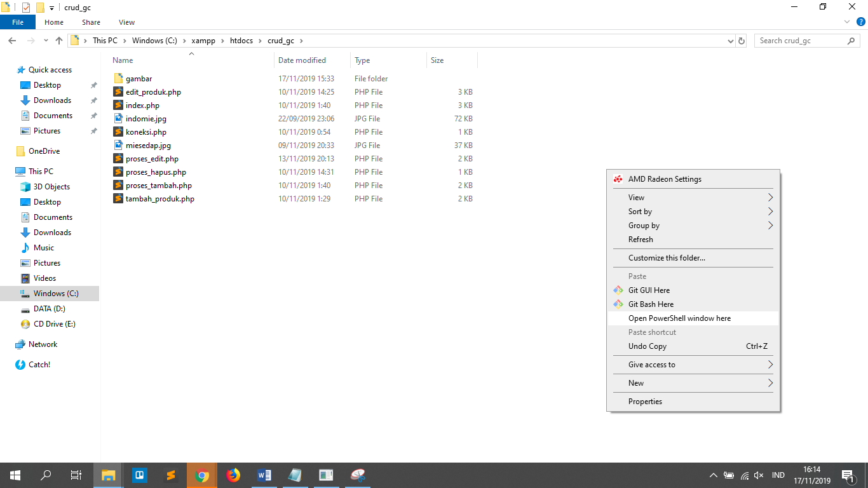The width and height of the screenshot is (868, 488).
Task: Choose Open PowerShell window here
Action: pos(679,318)
